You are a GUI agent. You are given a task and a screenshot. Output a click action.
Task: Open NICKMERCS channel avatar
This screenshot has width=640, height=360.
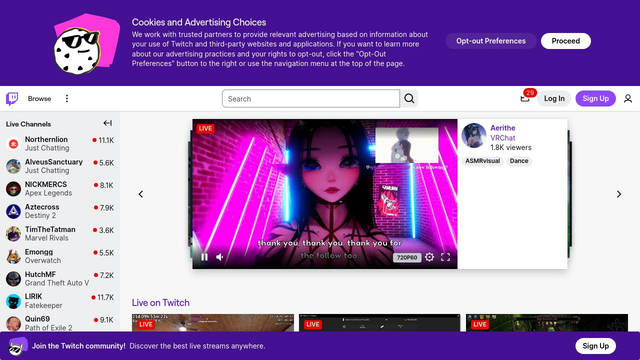coord(13,189)
